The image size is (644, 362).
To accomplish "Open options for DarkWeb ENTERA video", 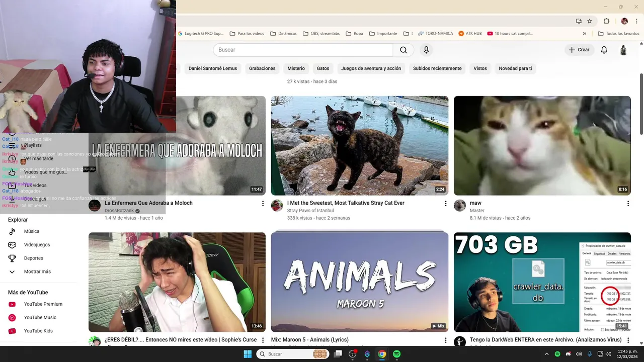I will [628, 340].
